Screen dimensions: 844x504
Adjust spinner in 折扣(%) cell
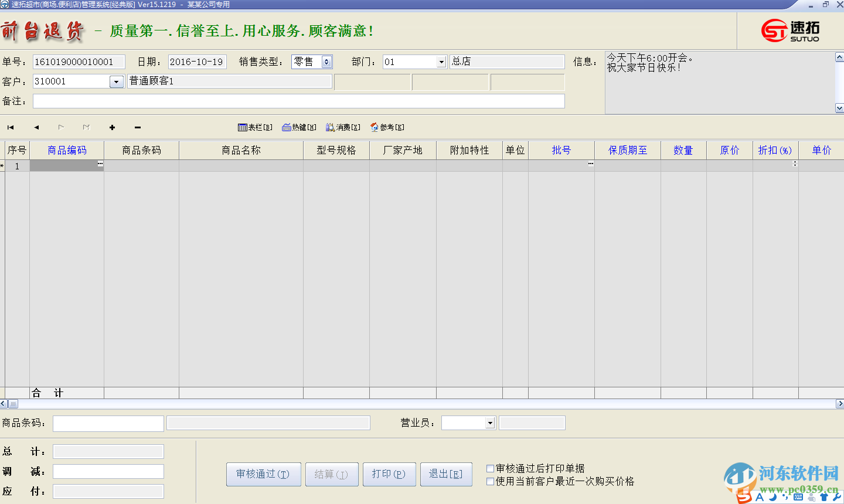[x=795, y=164]
